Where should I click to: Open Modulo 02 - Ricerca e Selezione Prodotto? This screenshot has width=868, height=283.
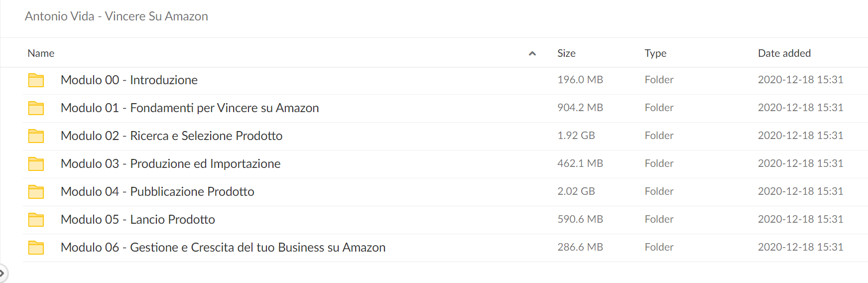[x=171, y=136]
